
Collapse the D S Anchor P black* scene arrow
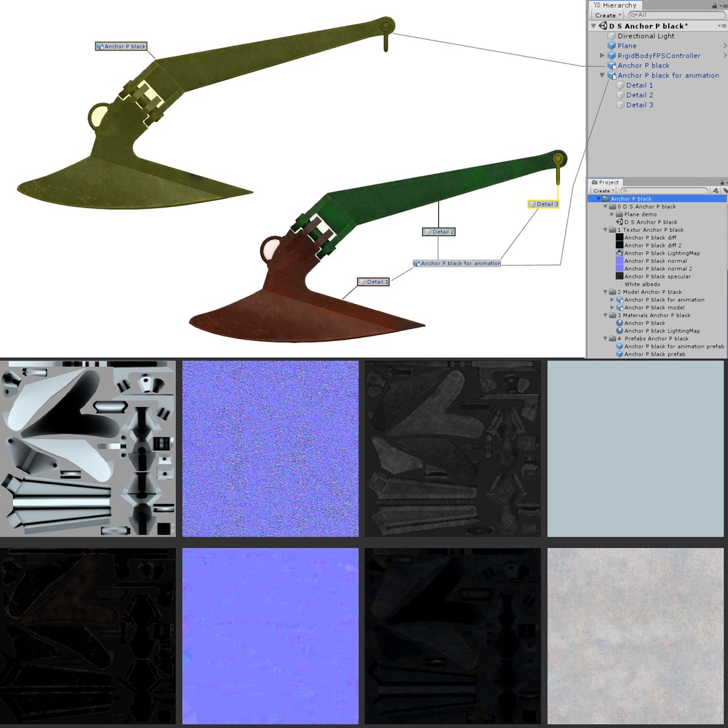pyautogui.click(x=593, y=26)
